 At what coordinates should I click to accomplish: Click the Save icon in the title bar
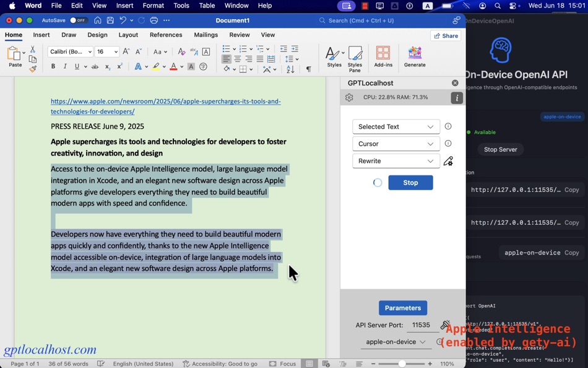coord(110,20)
